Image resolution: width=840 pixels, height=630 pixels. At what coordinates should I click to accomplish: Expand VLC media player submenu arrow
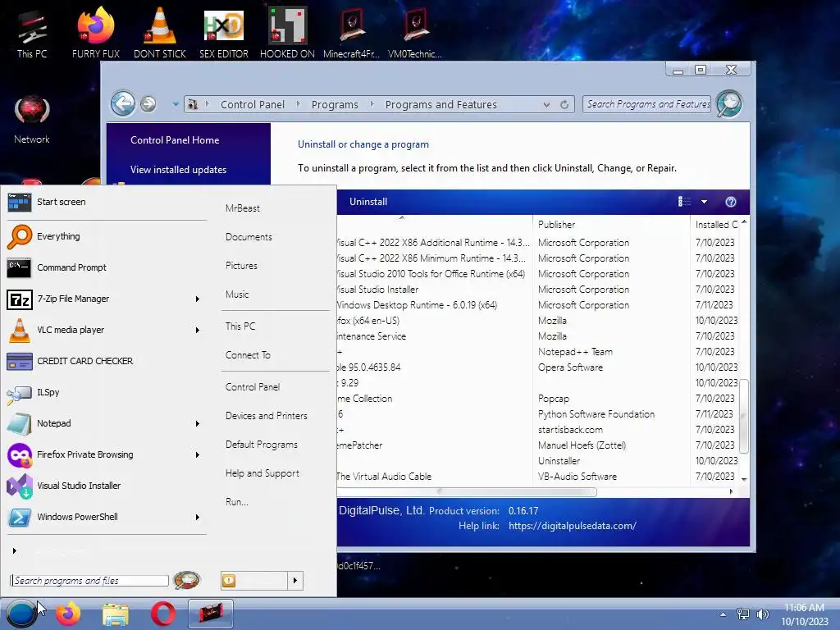(x=198, y=330)
